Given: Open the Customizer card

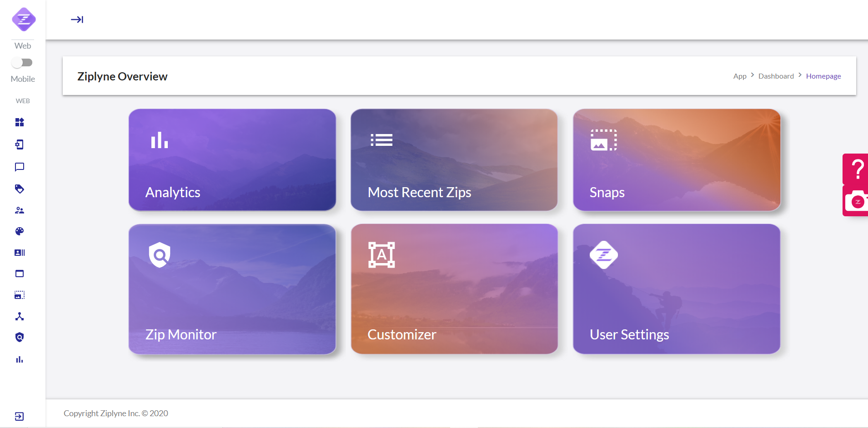Looking at the screenshot, I should (454, 289).
